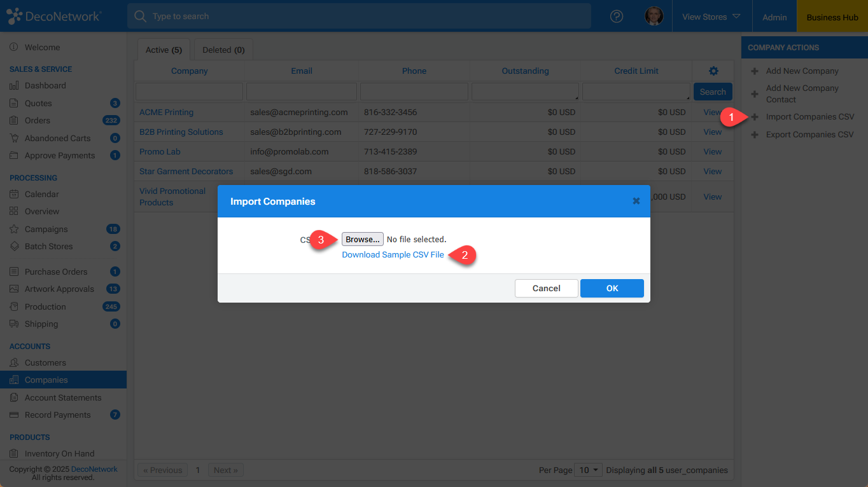The width and height of the screenshot is (868, 487).
Task: Click the Welcome info icon
Action: [x=14, y=48]
